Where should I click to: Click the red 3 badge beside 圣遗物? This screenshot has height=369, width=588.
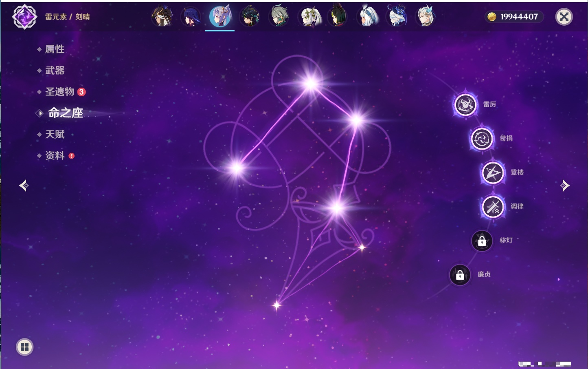[x=81, y=92]
